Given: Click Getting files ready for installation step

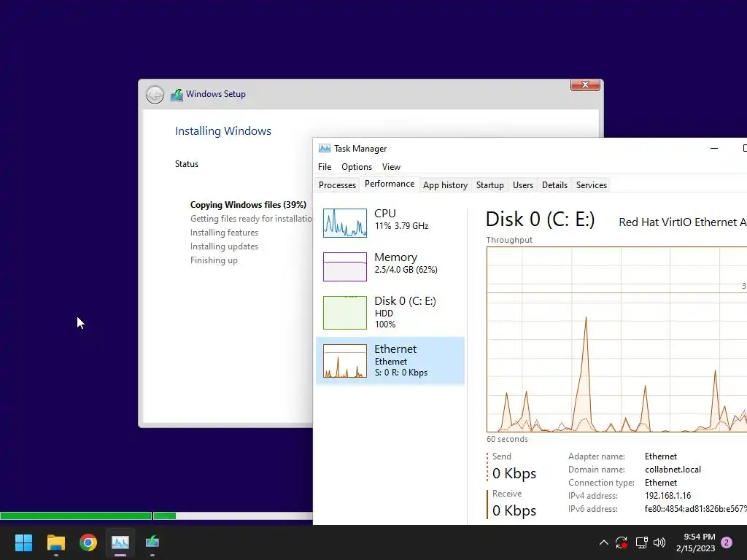Looking at the screenshot, I should (251, 219).
